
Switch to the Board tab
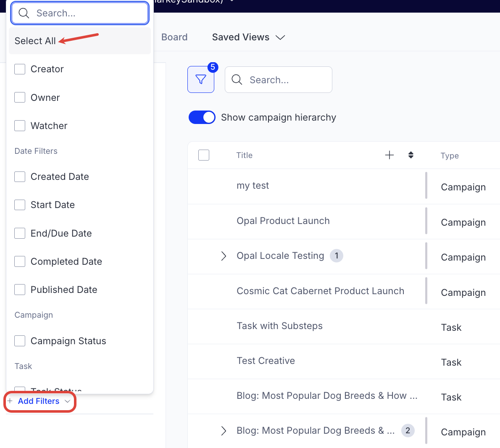174,37
